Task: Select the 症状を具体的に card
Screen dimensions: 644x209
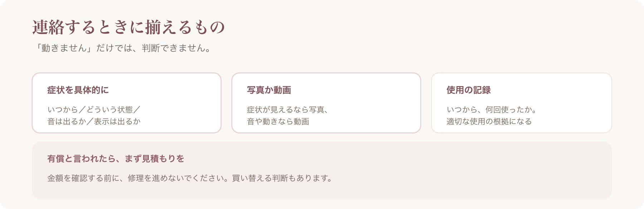Action: (x=127, y=103)
